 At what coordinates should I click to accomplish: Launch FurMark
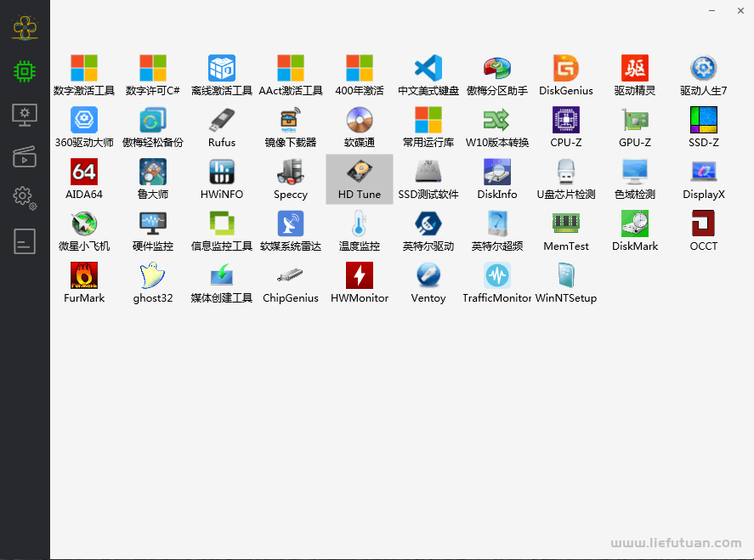(x=84, y=283)
